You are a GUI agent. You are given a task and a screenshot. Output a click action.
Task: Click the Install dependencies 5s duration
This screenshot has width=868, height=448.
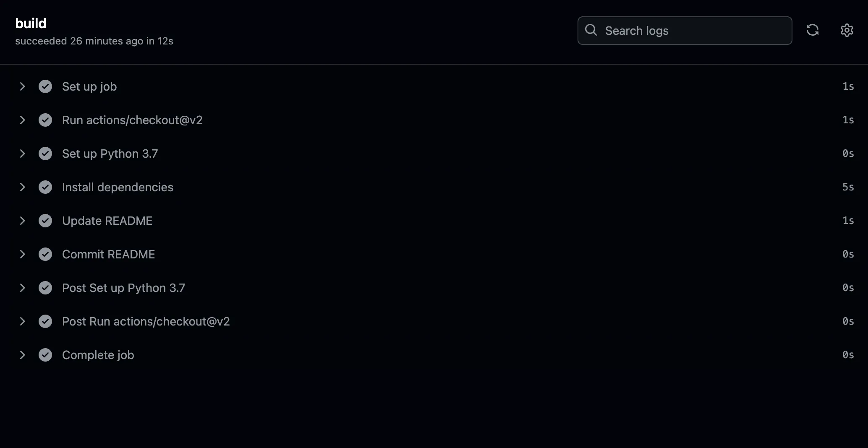pyautogui.click(x=848, y=187)
